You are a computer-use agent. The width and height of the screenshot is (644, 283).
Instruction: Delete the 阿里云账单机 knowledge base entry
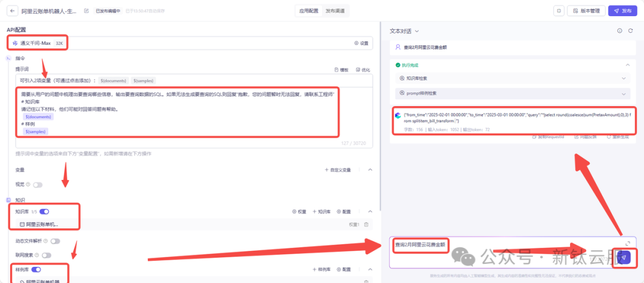point(366,225)
